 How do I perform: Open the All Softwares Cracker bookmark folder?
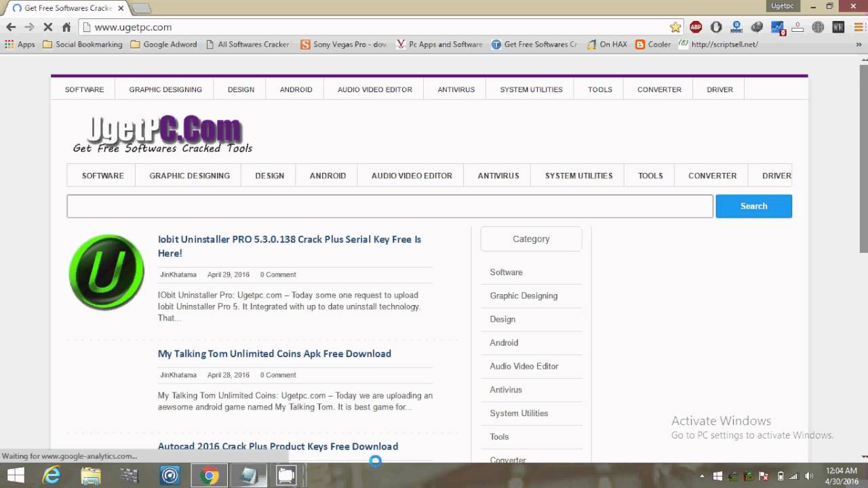(247, 44)
